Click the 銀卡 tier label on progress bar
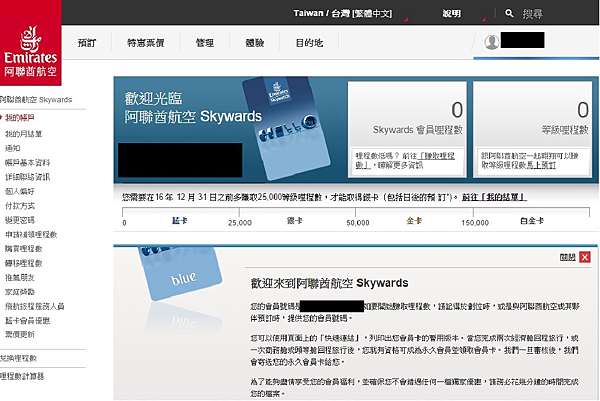Image resolution: width=600 pixels, height=401 pixels. (295, 221)
